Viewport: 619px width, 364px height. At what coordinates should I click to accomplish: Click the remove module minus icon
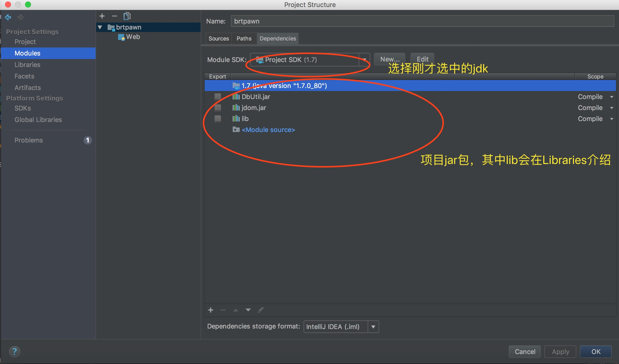[x=115, y=16]
